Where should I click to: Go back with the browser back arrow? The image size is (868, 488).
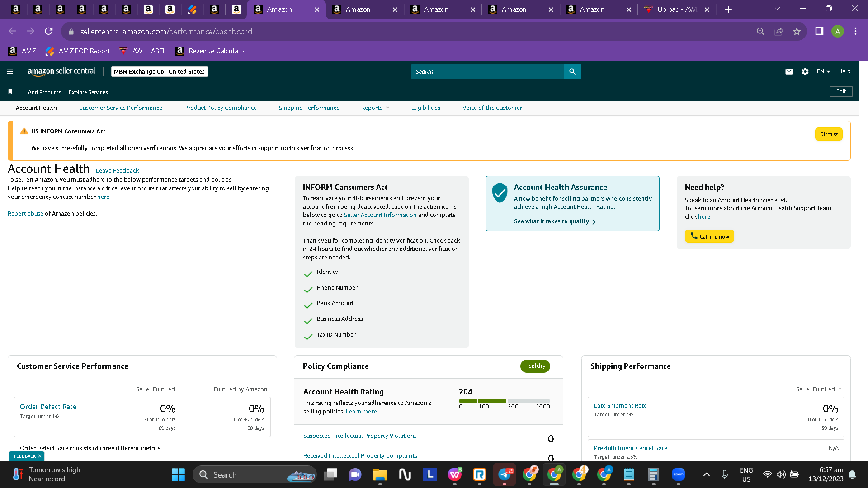[x=12, y=31]
